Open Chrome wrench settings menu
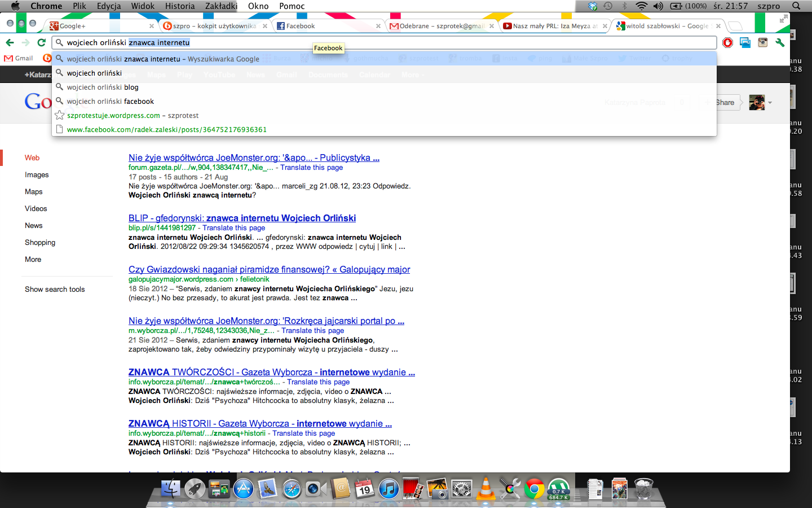The width and height of the screenshot is (812, 508). coord(780,42)
